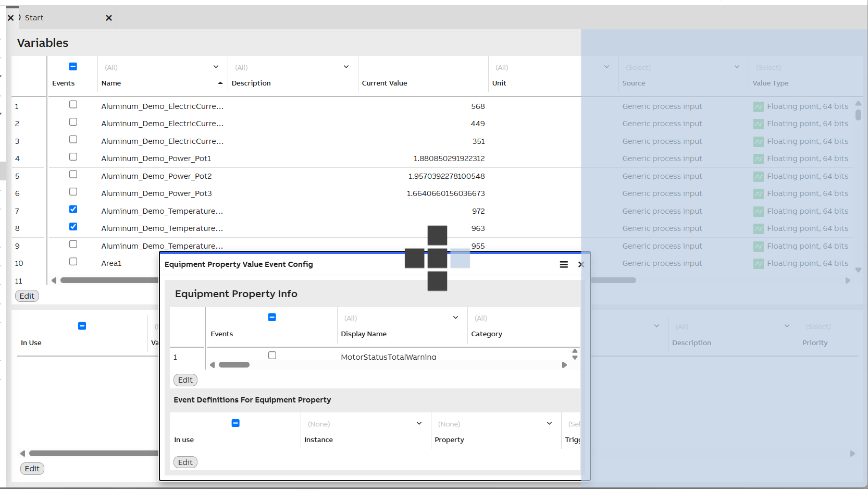868x489 pixels.
Task: Close the Start tab
Action: tap(109, 18)
